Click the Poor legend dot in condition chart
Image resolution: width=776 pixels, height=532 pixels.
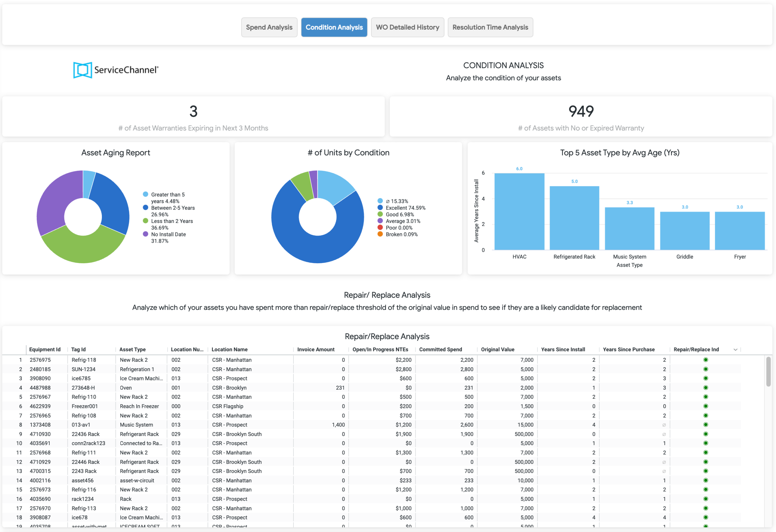[380, 227]
